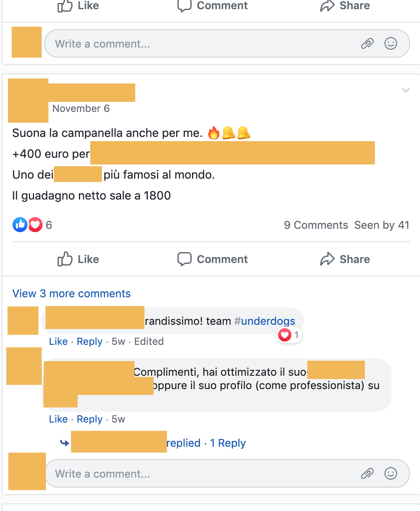This screenshot has width=420, height=511.
Task: Attach a file using the bottom comment box paperclip
Action: (367, 473)
